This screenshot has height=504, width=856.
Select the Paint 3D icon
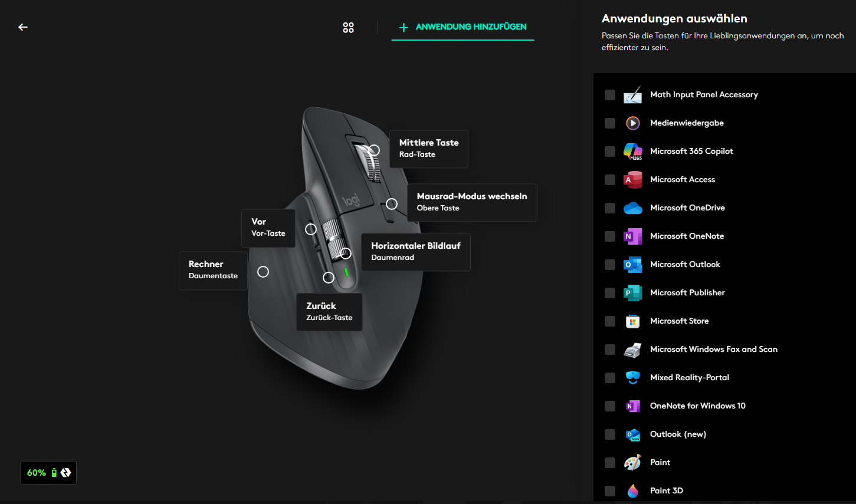coord(633,491)
